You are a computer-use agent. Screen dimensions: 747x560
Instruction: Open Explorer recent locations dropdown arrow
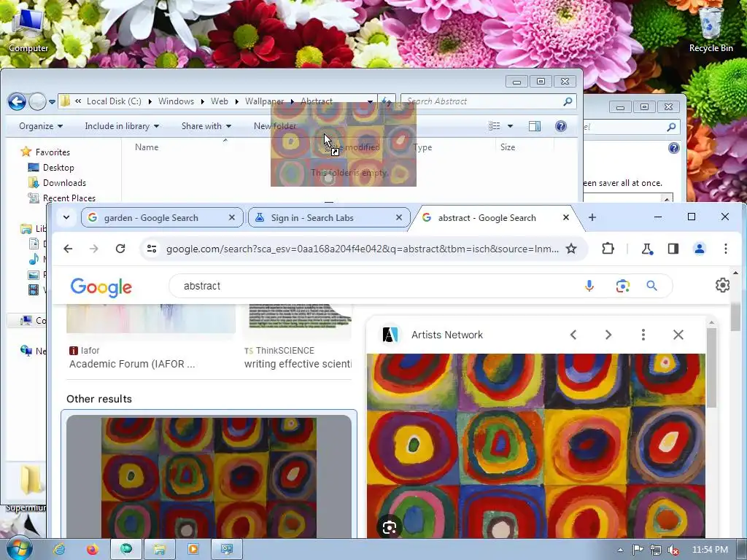point(52,101)
